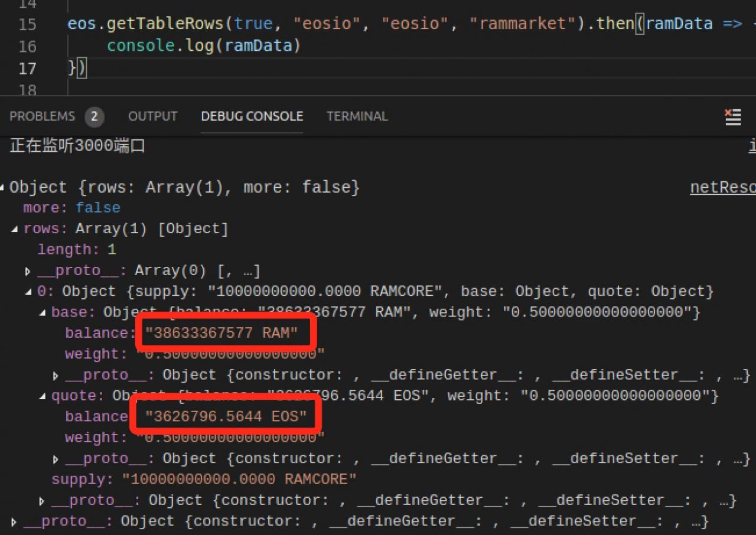The image size is (756, 535).
Task: Click the weight value under quote balance
Action: tap(231, 438)
